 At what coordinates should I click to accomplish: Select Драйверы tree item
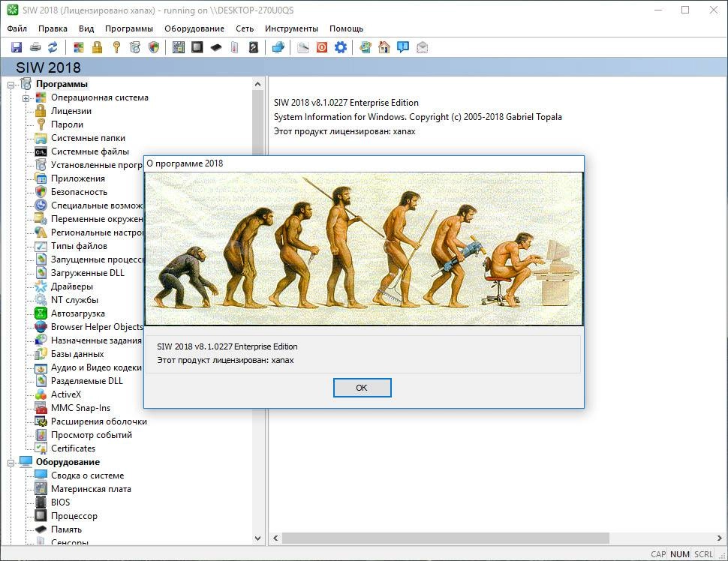72,286
